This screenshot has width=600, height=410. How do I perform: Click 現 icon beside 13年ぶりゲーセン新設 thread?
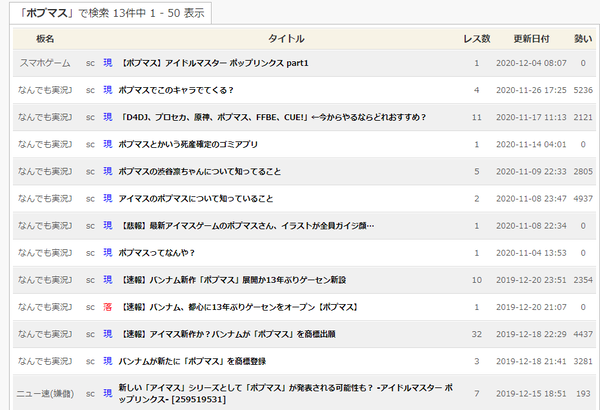point(108,280)
